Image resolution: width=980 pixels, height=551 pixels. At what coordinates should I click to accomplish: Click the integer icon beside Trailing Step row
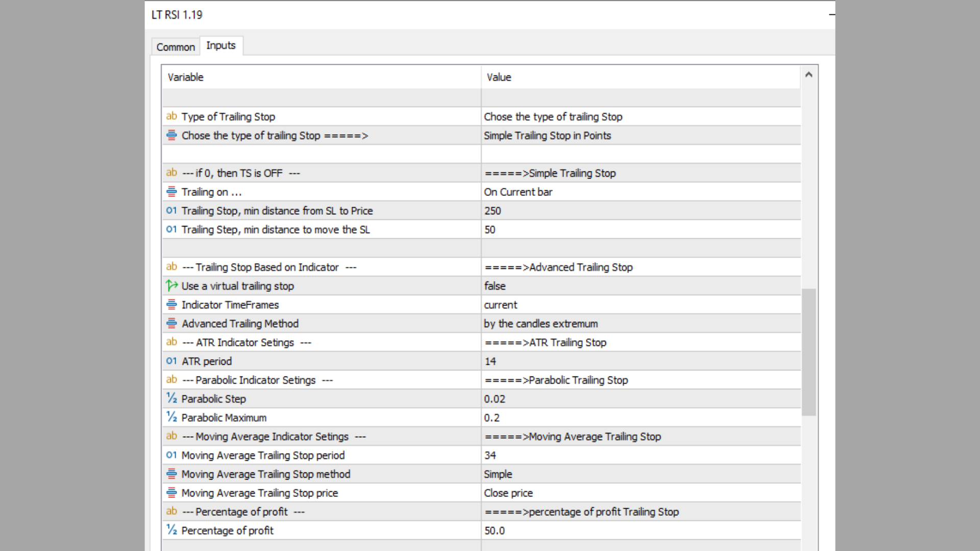click(x=171, y=230)
